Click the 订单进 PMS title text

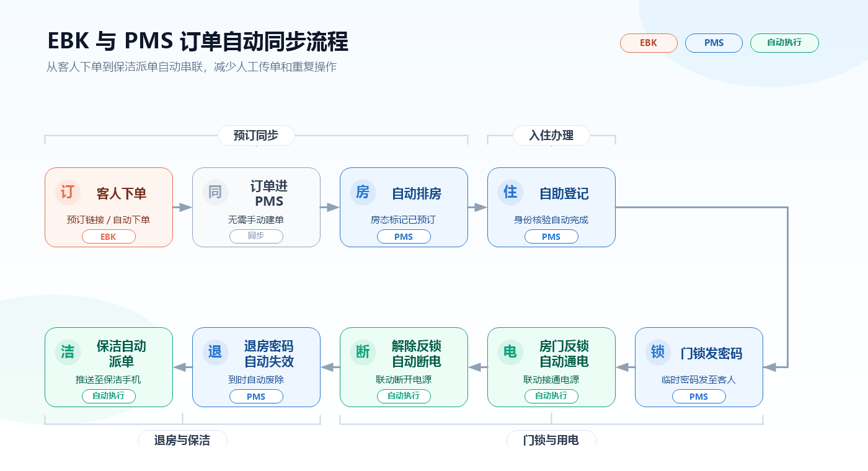(269, 193)
